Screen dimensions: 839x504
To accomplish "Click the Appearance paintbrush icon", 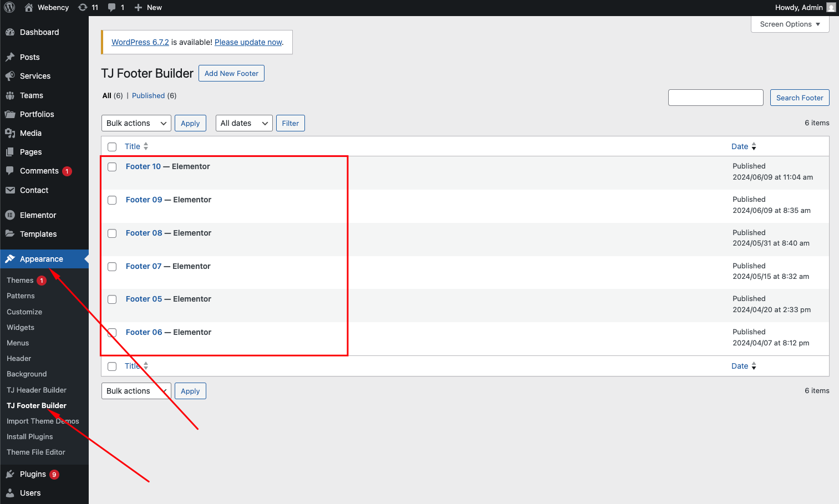I will [x=10, y=259].
